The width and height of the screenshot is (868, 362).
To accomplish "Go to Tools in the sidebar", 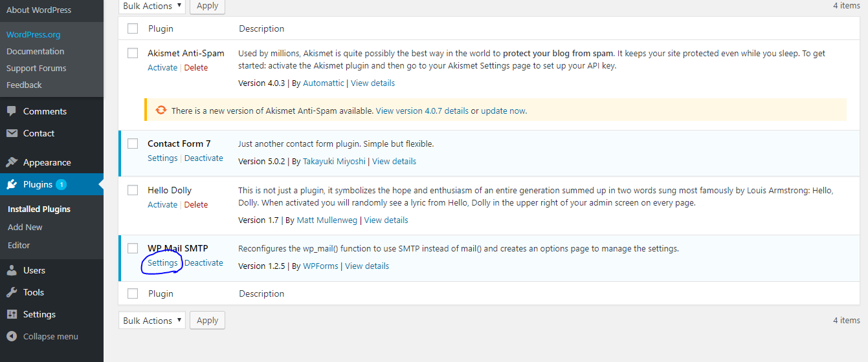I will click(x=34, y=292).
